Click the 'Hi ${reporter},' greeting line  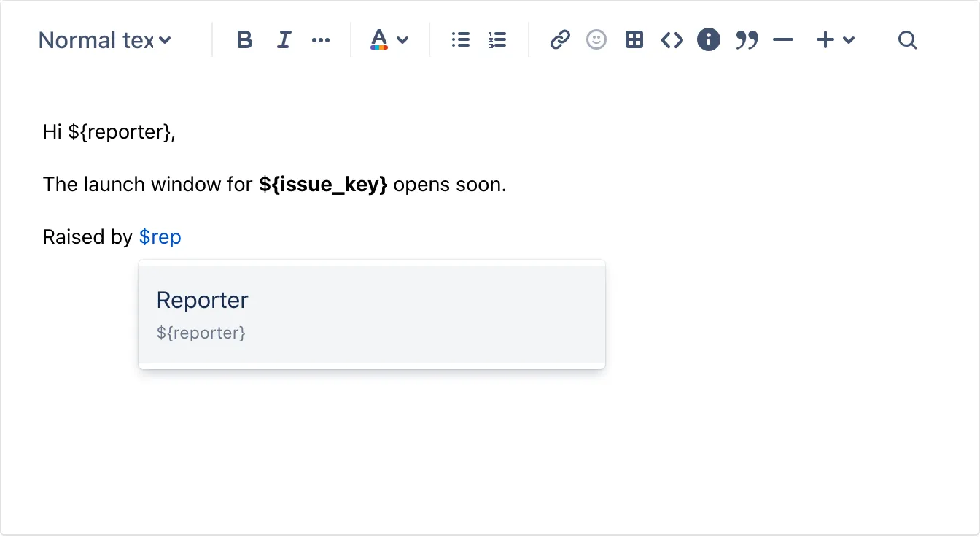point(109,132)
